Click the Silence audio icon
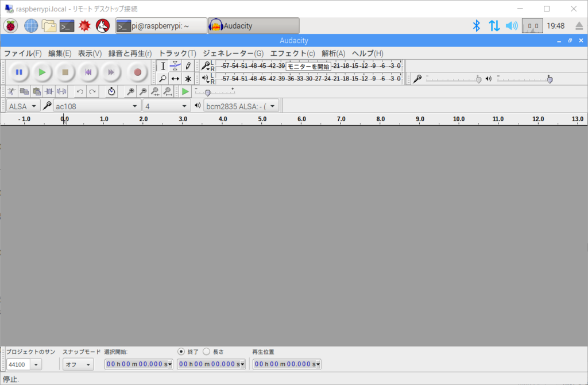The image size is (588, 385). pyautogui.click(x=61, y=91)
